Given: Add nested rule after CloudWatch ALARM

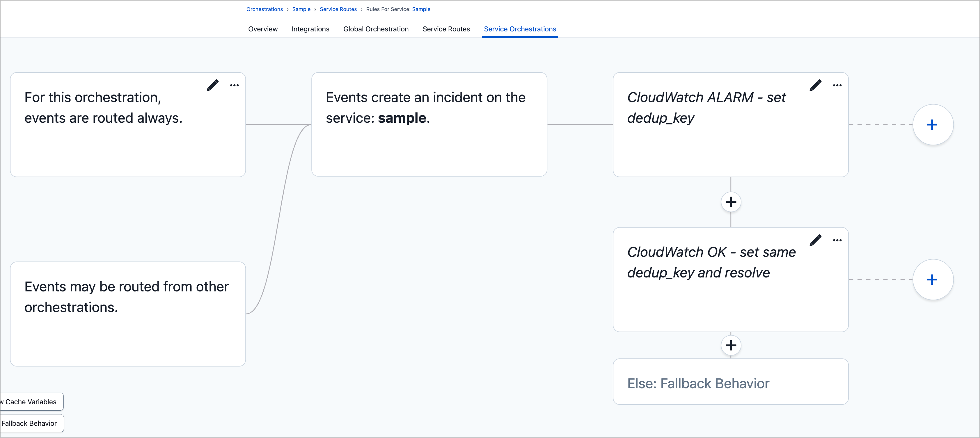Looking at the screenshot, I should pyautogui.click(x=932, y=125).
